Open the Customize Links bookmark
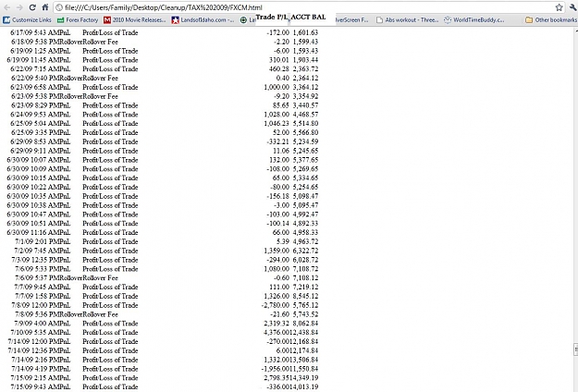 (27, 20)
